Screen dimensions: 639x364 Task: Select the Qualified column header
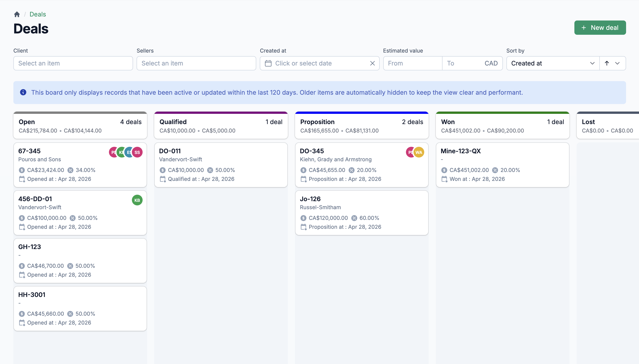(221, 125)
